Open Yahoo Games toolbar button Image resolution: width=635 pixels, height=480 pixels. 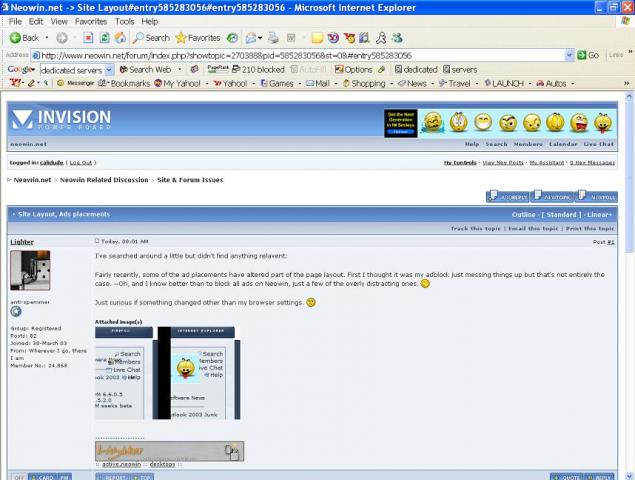pos(277,83)
